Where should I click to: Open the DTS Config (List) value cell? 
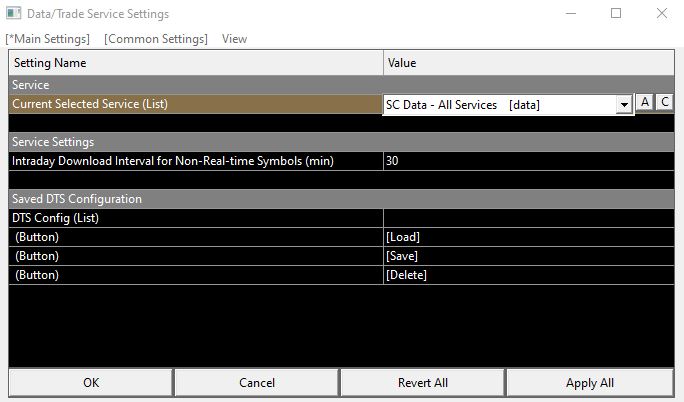(529, 218)
